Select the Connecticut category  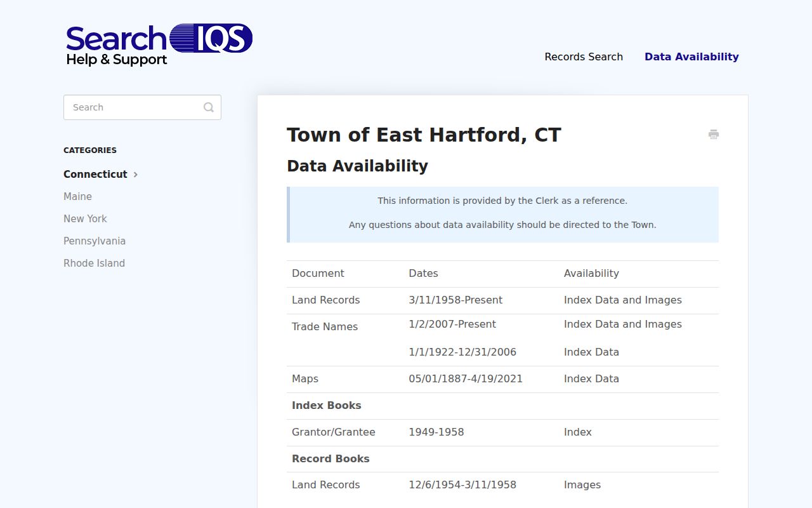(x=95, y=174)
